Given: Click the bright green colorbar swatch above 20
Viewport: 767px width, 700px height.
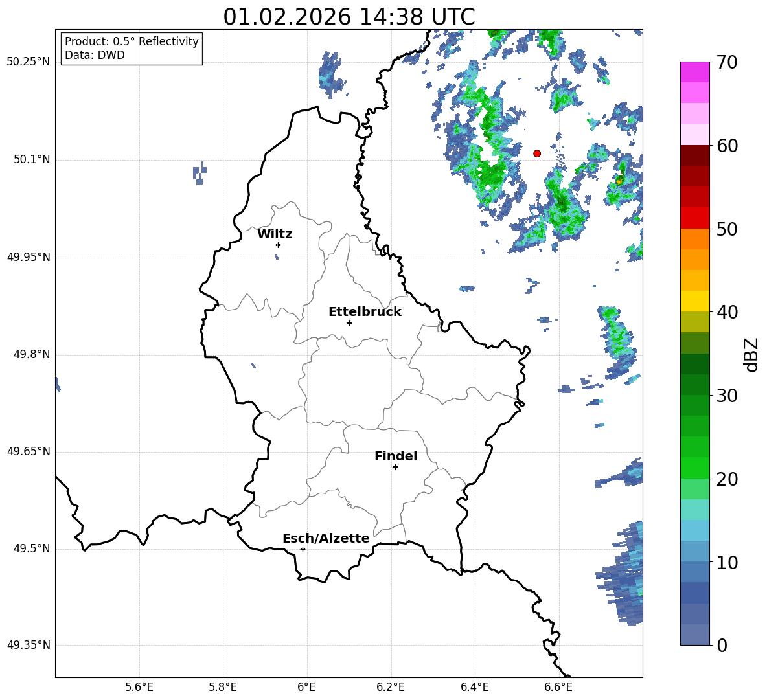Looking at the screenshot, I should tap(694, 468).
